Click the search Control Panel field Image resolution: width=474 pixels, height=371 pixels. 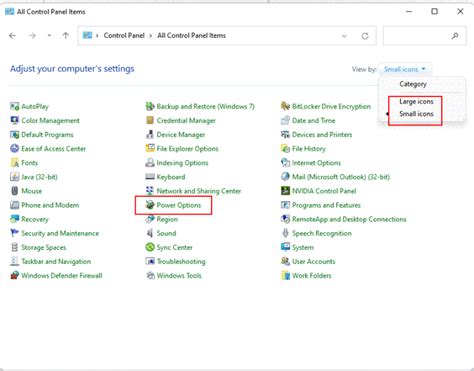click(x=425, y=36)
